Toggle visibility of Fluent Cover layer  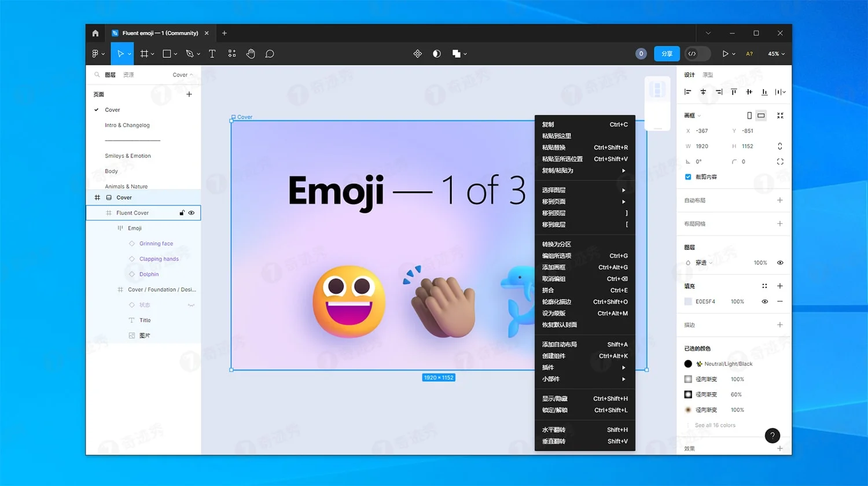192,213
